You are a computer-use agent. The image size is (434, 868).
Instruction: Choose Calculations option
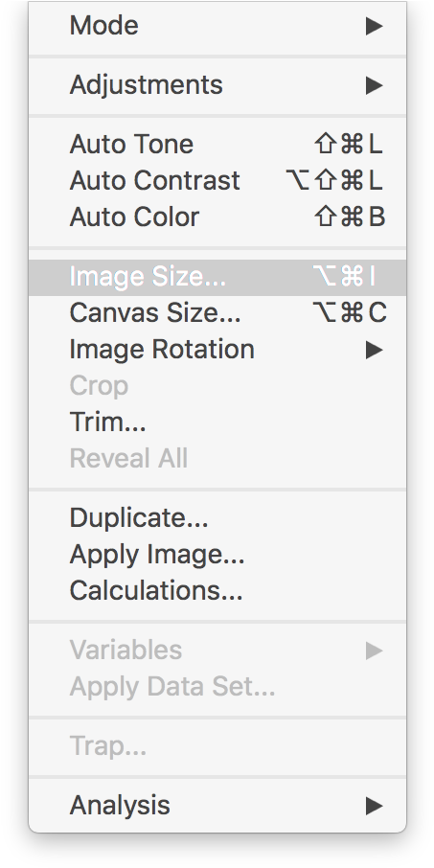(x=217, y=591)
